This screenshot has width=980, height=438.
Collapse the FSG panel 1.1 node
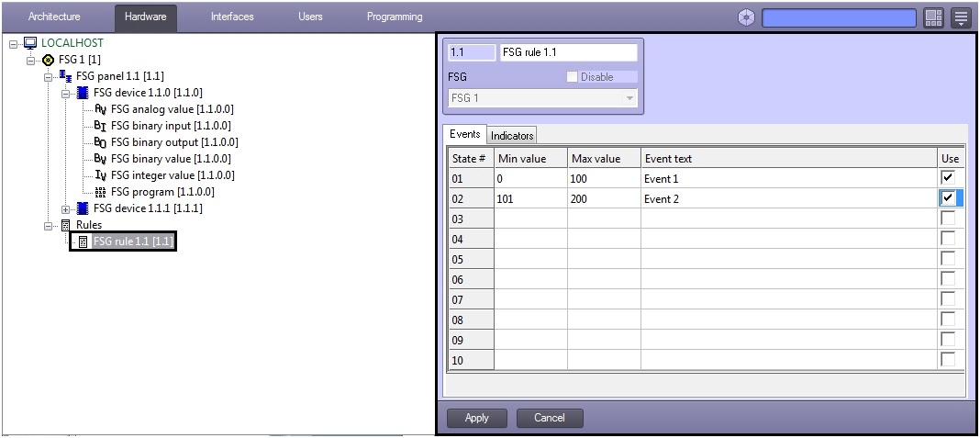[48, 77]
